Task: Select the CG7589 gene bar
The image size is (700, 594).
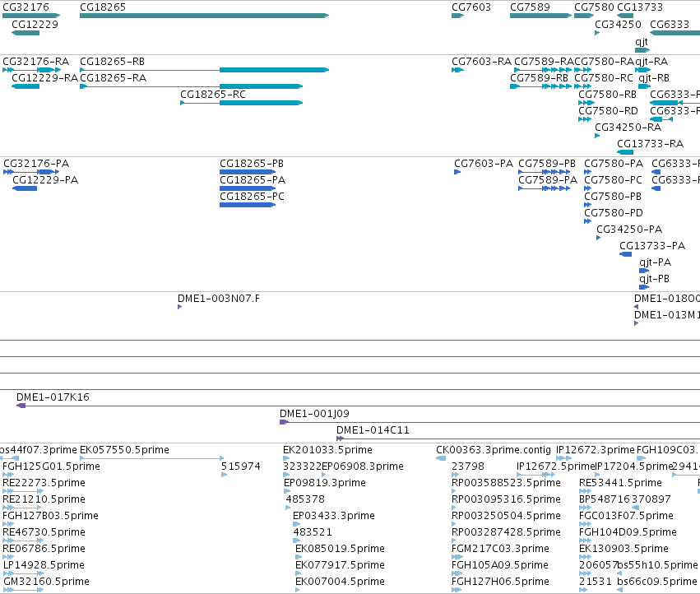Action: (540, 16)
